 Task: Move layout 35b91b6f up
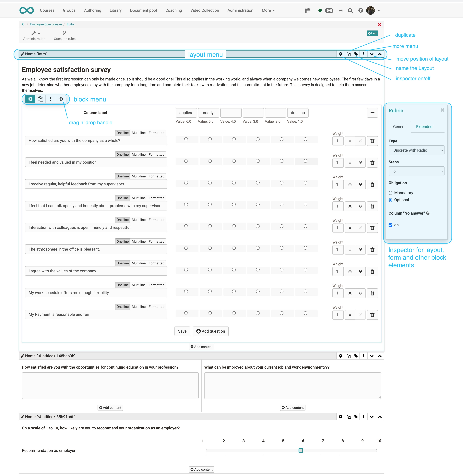pyautogui.click(x=380, y=417)
